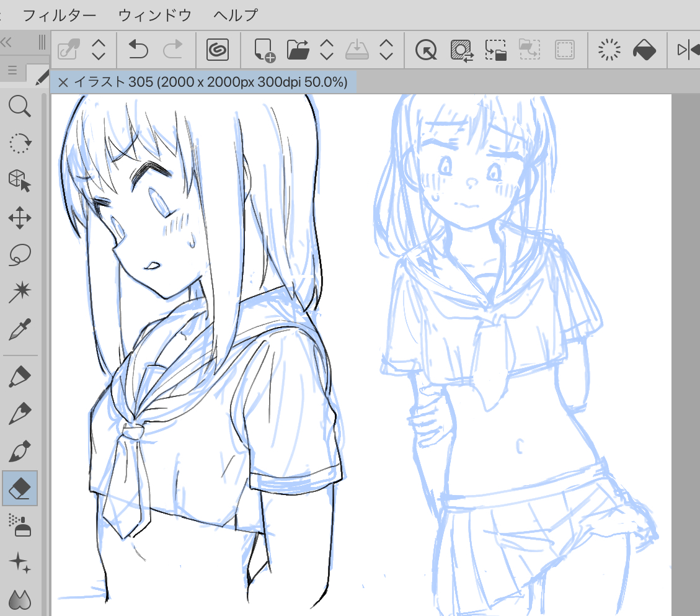The image size is (700, 616).
Task: Select the Rotate view tool
Action: coord(20,143)
